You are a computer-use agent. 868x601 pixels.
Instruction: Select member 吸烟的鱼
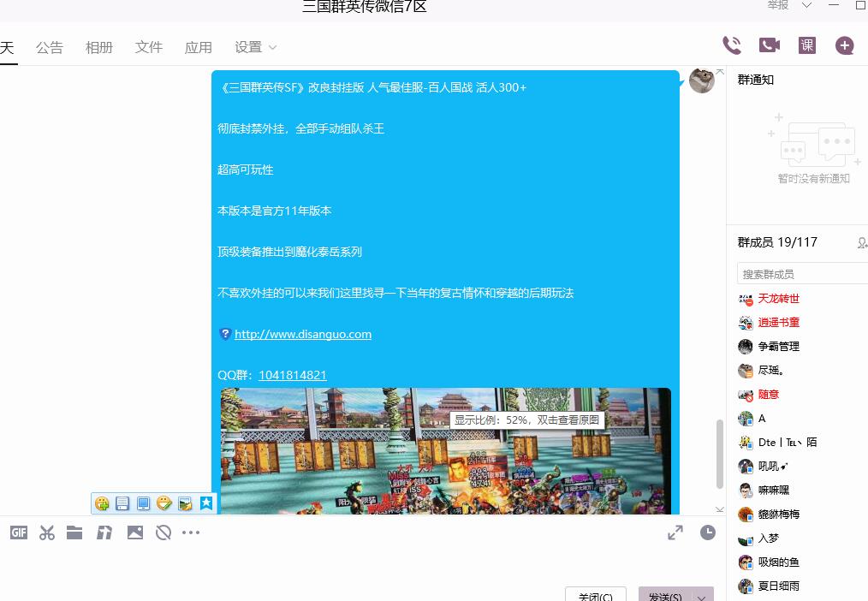point(778,562)
